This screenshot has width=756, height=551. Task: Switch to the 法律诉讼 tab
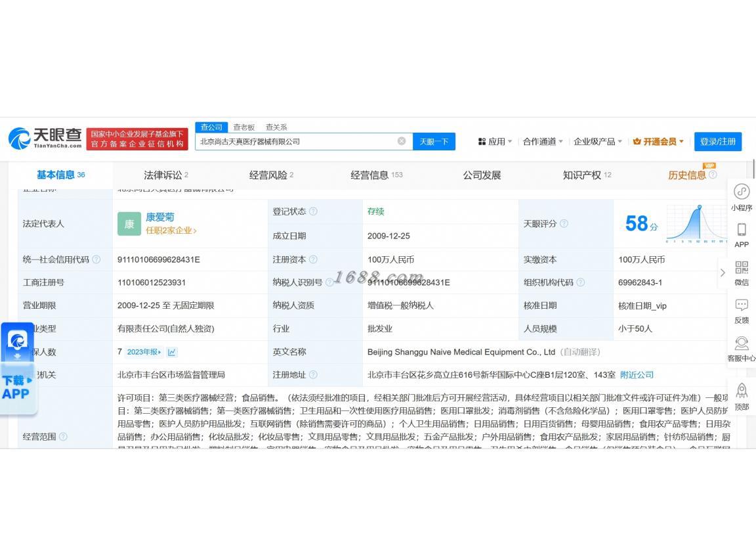(166, 175)
